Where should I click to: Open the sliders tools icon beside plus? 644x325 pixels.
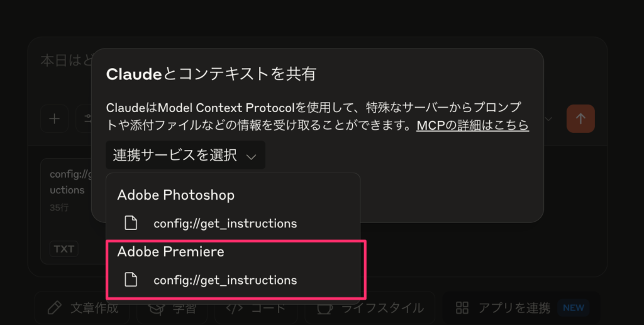tap(85, 119)
